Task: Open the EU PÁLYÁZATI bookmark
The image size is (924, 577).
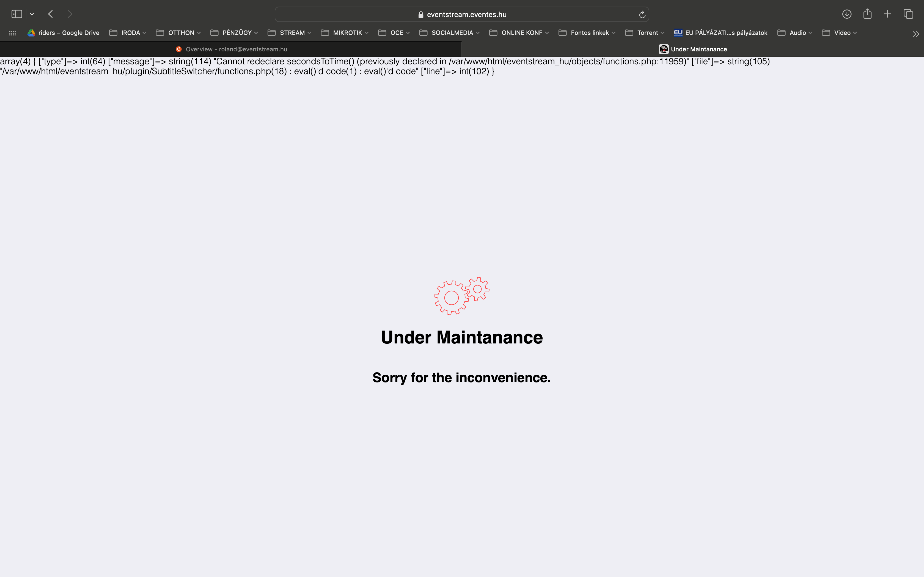Action: coord(725,33)
